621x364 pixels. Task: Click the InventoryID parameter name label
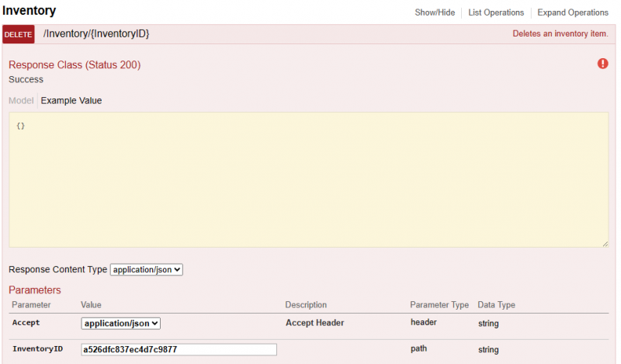[37, 349]
